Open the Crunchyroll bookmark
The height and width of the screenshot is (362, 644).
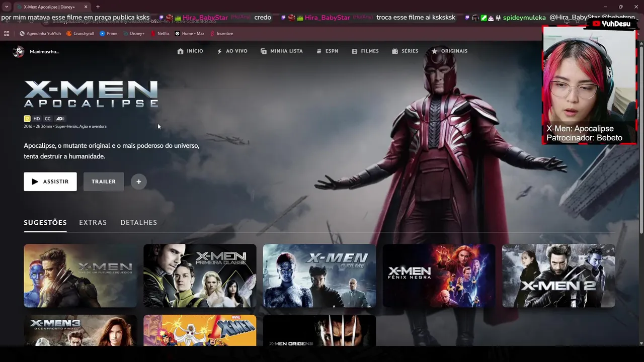click(80, 34)
